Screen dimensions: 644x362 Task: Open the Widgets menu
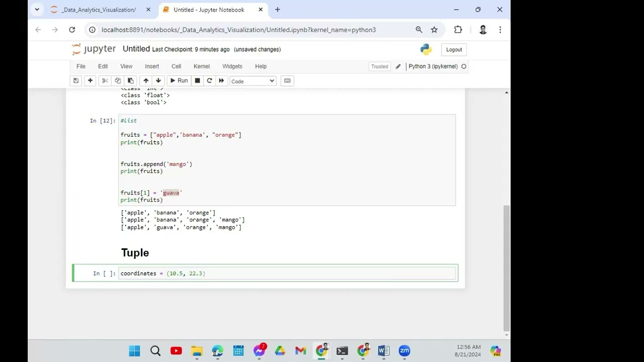232,66
